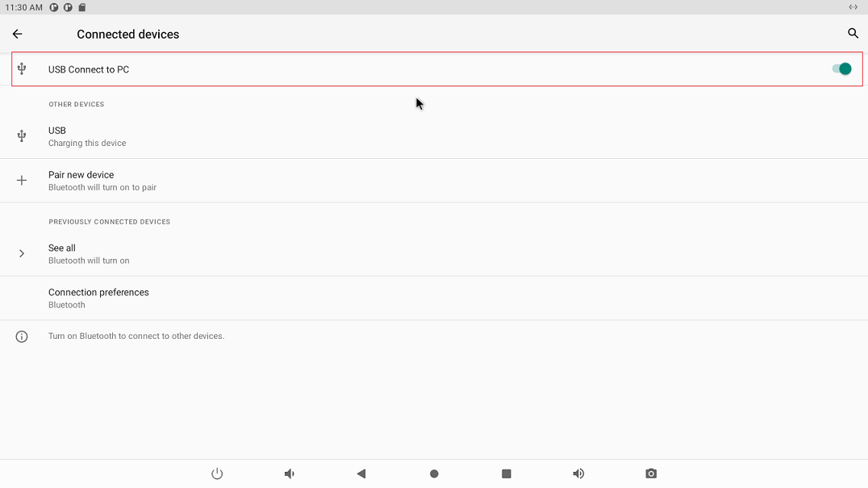Open recent apps with square icon
Viewport: 868px width, 488px height.
coord(507,473)
